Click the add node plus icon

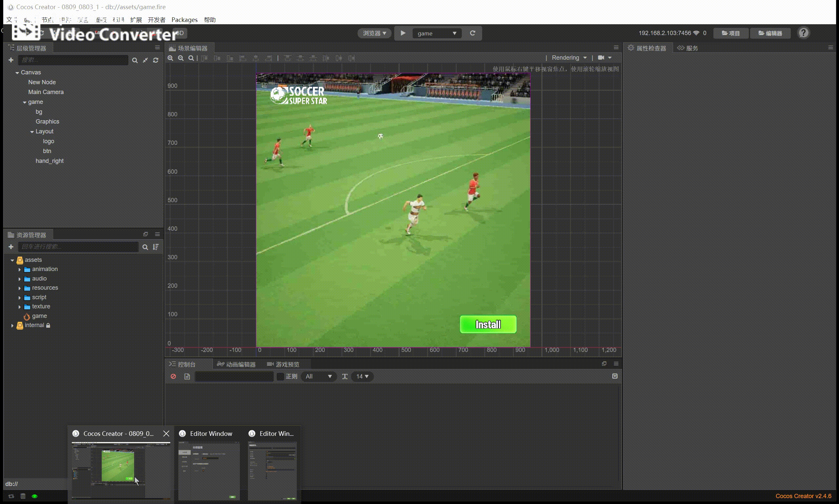point(11,60)
